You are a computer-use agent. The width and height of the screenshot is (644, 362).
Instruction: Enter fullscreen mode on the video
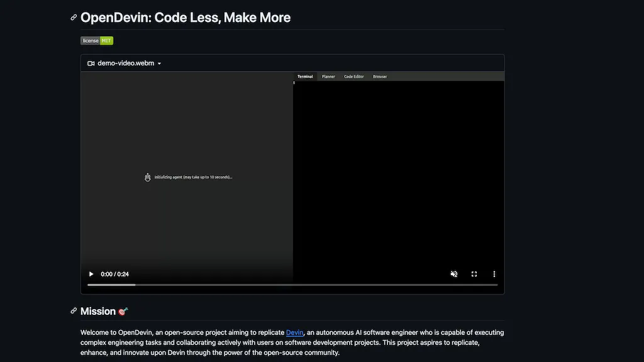(x=474, y=274)
